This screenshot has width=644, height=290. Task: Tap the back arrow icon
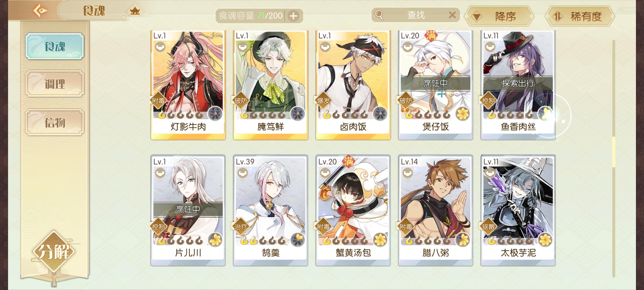tap(40, 11)
